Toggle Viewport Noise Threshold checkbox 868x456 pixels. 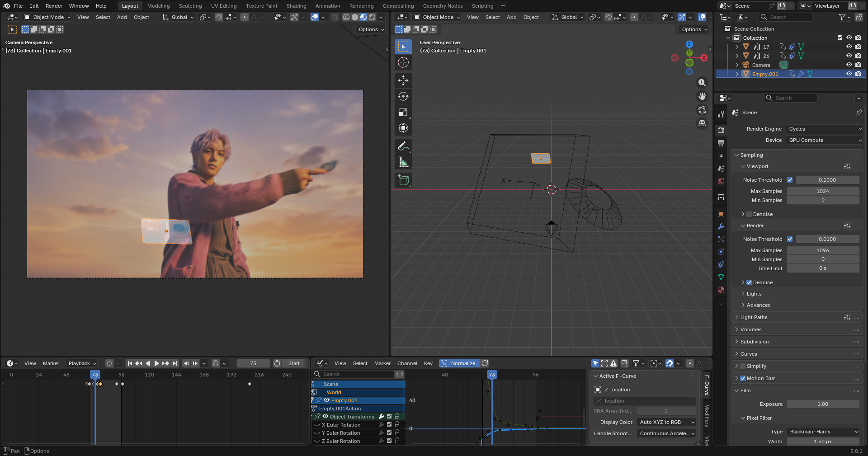tap(790, 180)
